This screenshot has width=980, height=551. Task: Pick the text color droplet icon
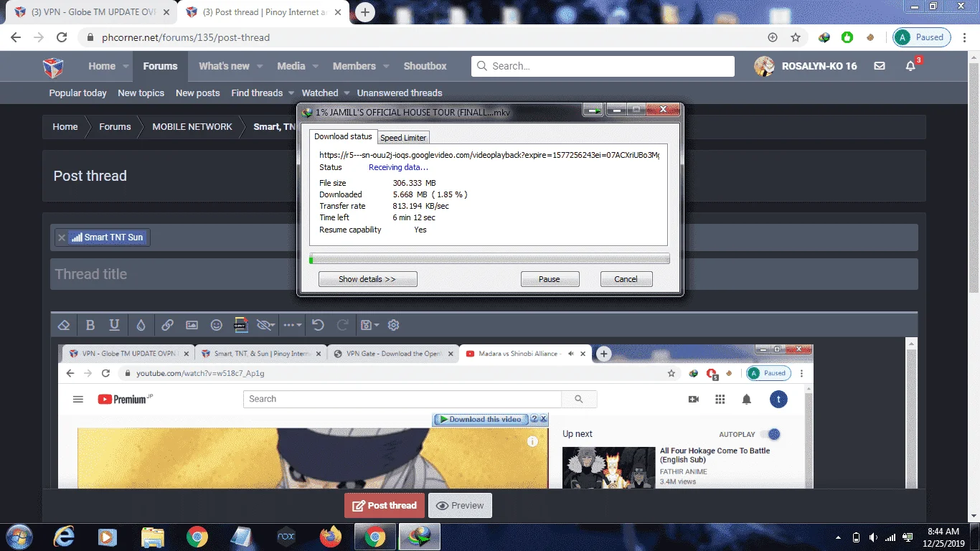click(x=141, y=325)
